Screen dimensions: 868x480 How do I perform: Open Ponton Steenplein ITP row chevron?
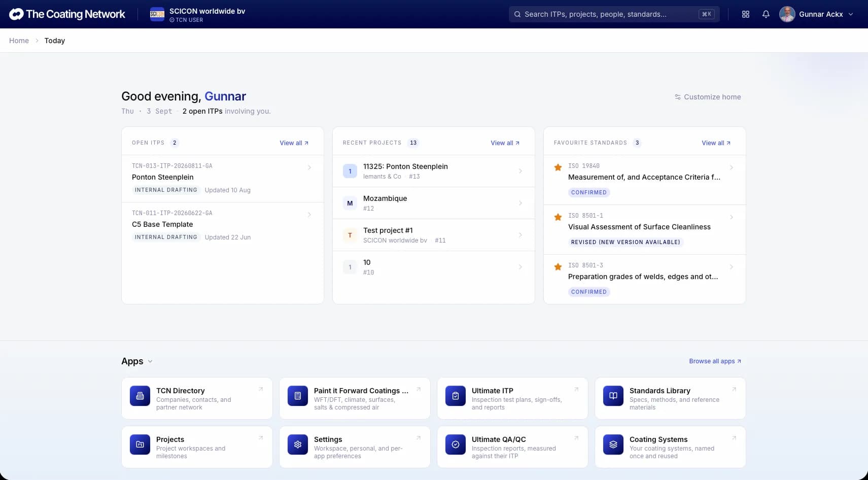[309, 167]
